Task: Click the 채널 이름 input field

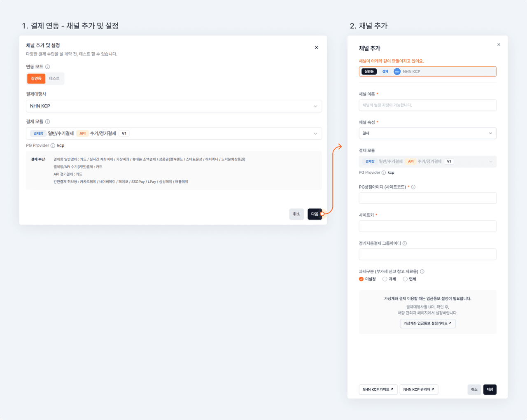Action: (427, 105)
